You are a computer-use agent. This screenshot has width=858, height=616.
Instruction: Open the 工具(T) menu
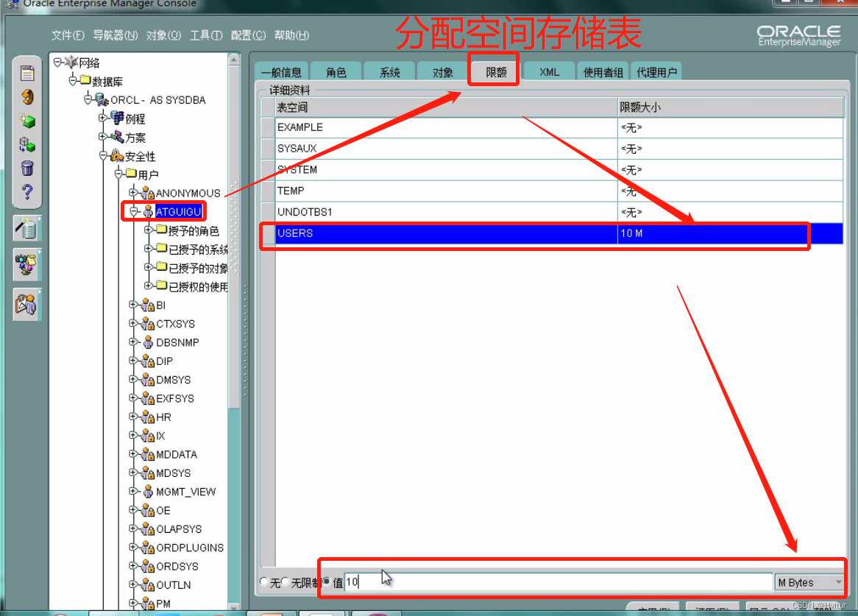pos(206,35)
